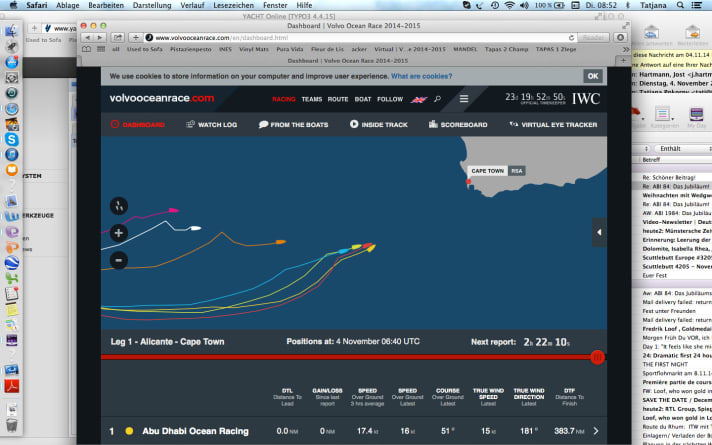Select the orange boat marker
This screenshot has height=445, width=712.
(x=281, y=242)
